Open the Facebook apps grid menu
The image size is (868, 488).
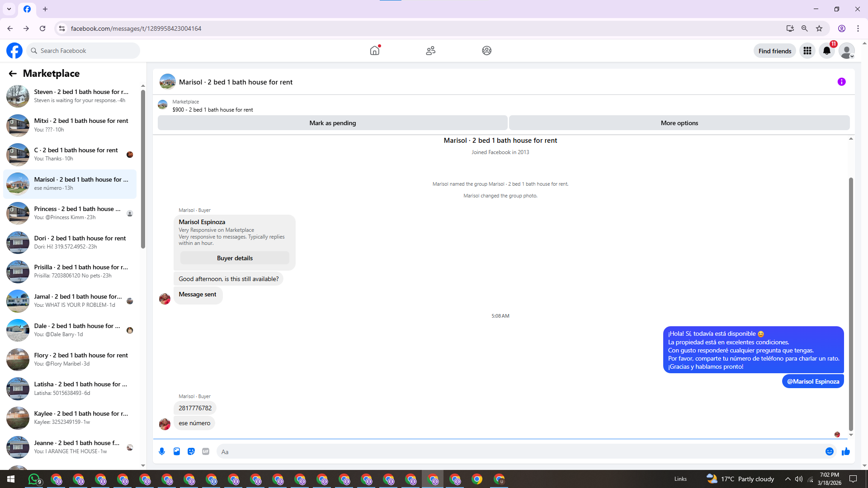807,51
